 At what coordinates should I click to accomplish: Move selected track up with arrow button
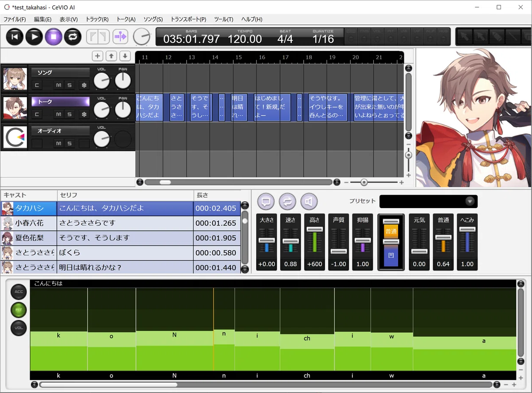coord(111,56)
